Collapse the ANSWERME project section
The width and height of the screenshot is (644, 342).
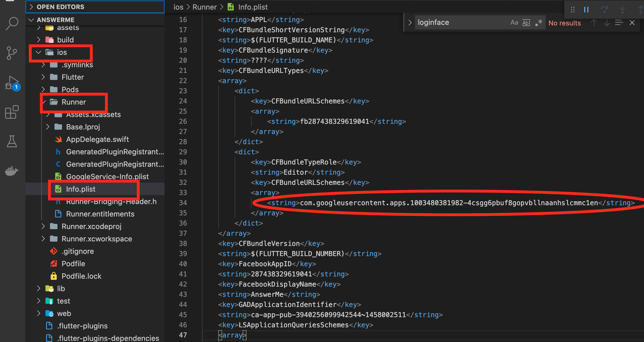click(95, 20)
